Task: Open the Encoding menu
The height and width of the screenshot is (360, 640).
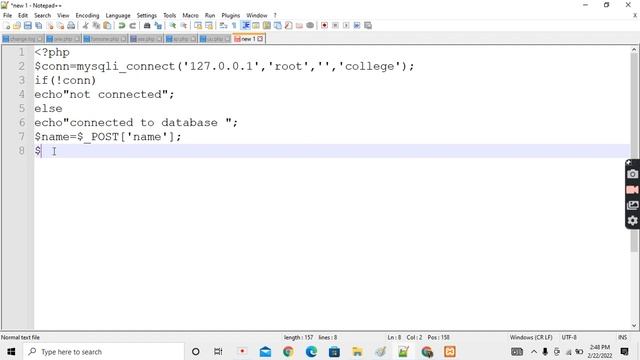Action: pyautogui.click(x=87, y=16)
